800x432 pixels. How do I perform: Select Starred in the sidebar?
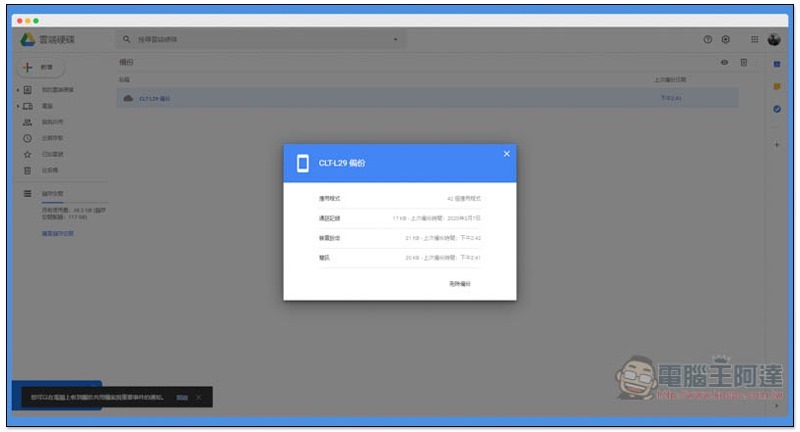[x=50, y=154]
